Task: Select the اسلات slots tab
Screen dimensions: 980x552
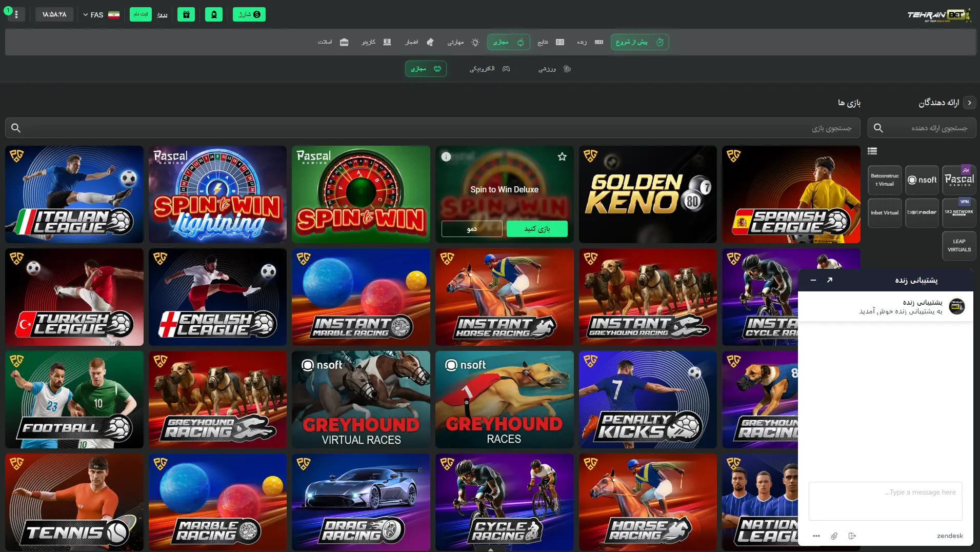Action: (x=333, y=42)
